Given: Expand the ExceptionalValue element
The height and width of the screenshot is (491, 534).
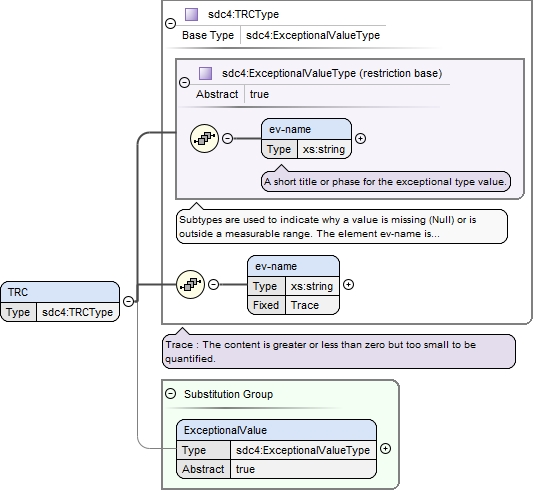Looking at the screenshot, I should [x=385, y=448].
